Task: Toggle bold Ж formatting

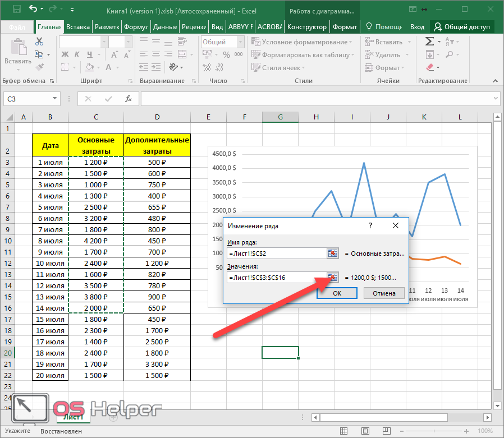Action: click(64, 54)
